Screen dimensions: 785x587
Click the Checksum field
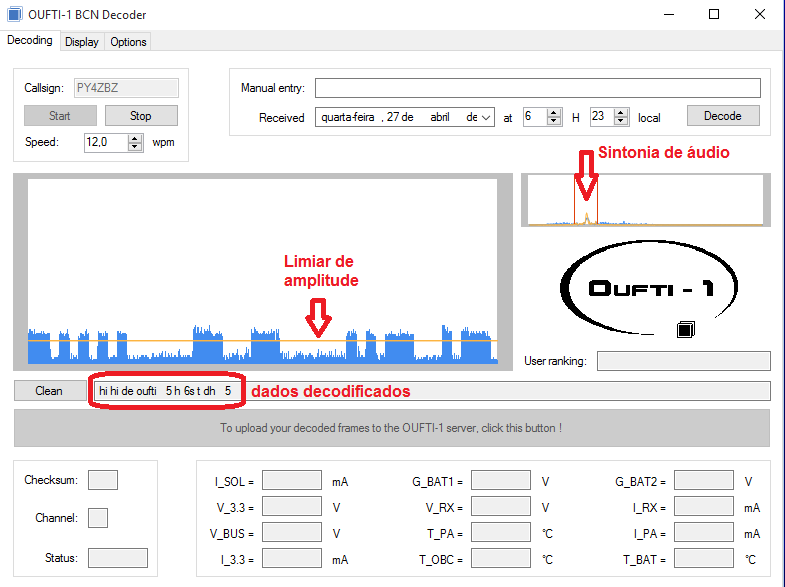click(x=103, y=480)
